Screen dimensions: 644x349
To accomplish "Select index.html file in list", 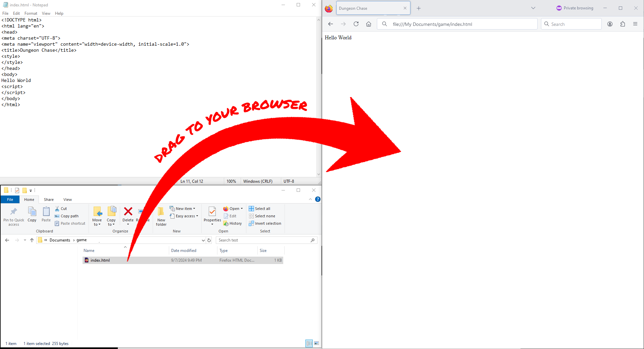I will [183, 260].
